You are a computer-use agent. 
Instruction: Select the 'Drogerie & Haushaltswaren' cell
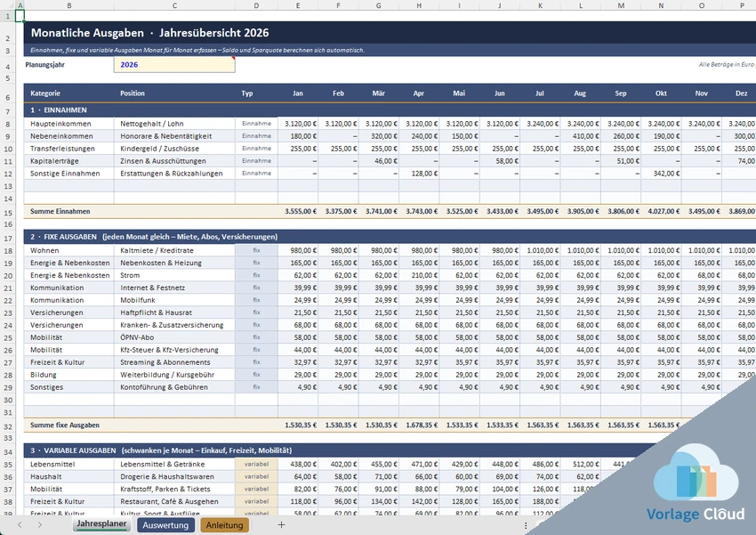[x=174, y=476]
